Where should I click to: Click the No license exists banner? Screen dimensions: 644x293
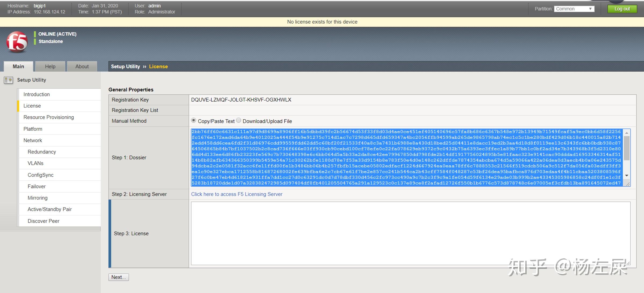click(322, 22)
